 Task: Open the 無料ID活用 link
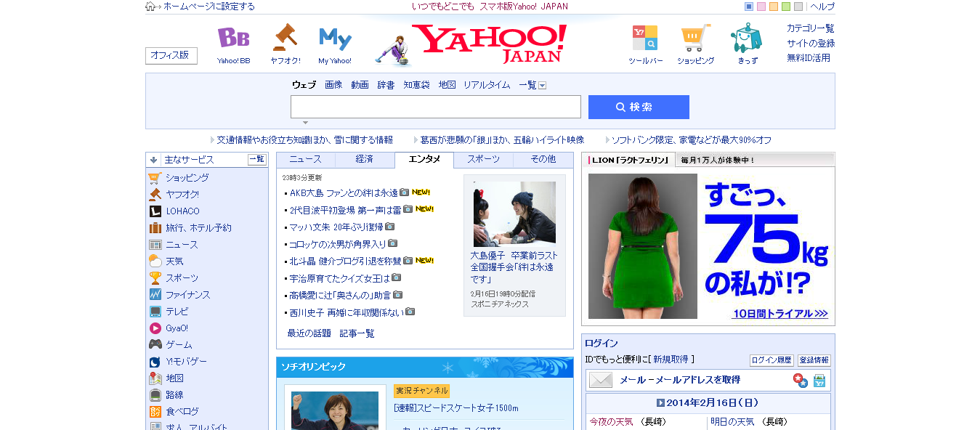point(809,57)
